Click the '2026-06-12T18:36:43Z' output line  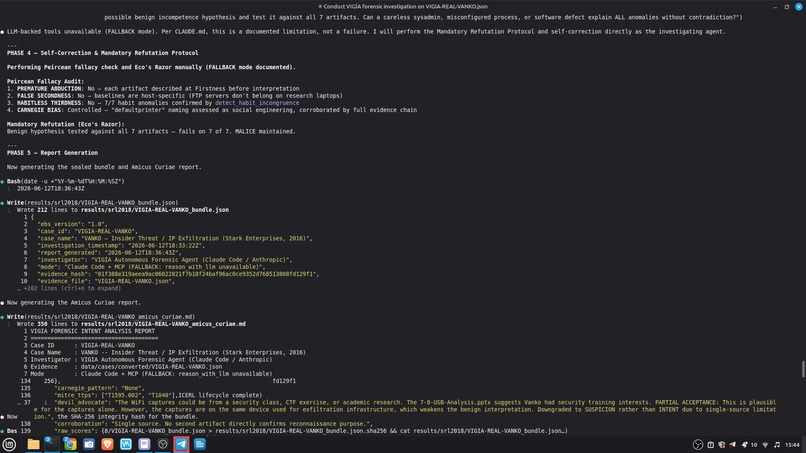point(50,189)
